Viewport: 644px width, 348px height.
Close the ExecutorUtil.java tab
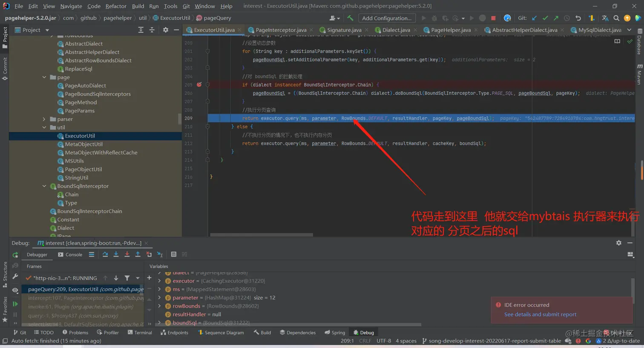240,30
